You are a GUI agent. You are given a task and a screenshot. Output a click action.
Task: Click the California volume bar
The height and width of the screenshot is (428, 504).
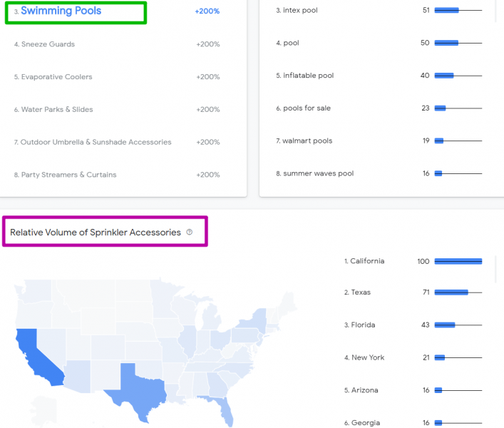[458, 261]
